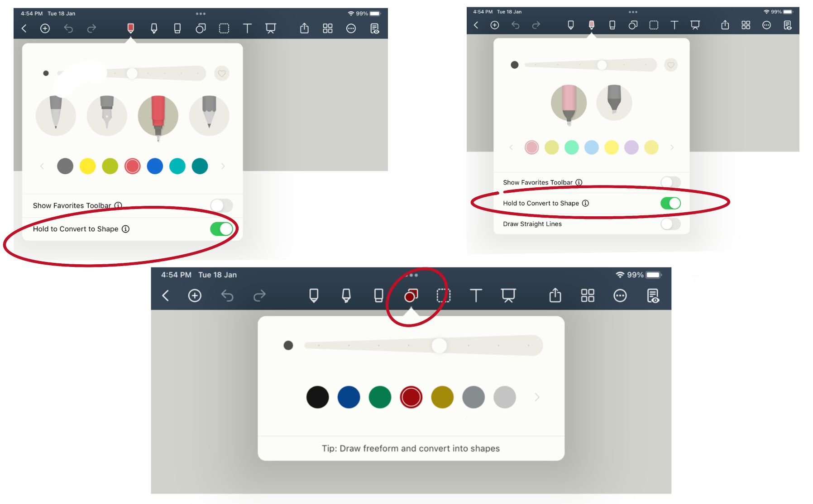Viewport: 813px width, 504px height.
Task: Pick the dark blue swatch in shapes panel
Action: click(349, 397)
